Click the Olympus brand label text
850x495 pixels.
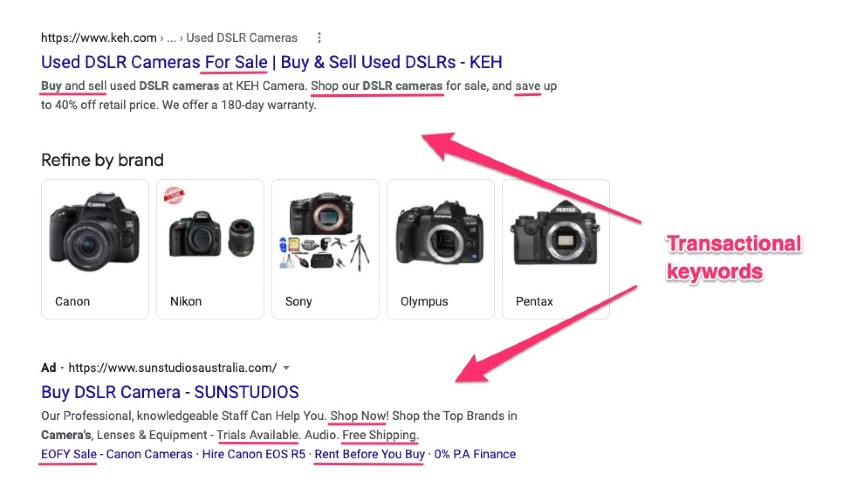pyautogui.click(x=424, y=301)
